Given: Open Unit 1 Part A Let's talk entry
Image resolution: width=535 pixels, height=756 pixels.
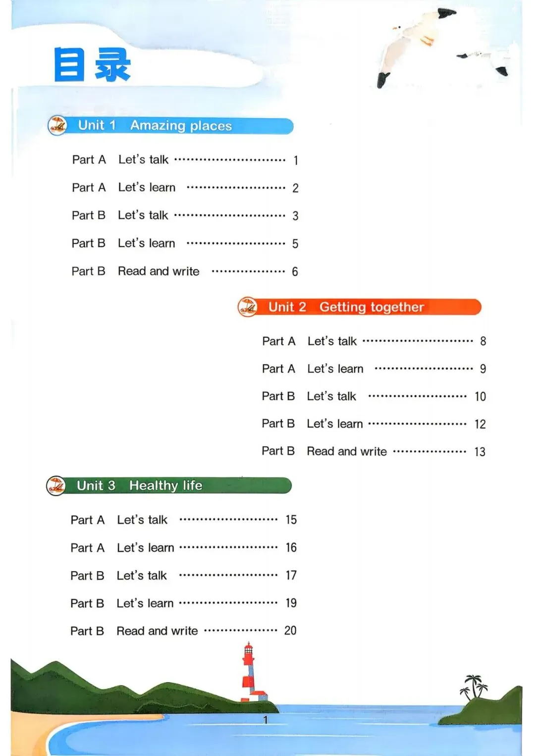Looking at the screenshot, I should point(185,160).
